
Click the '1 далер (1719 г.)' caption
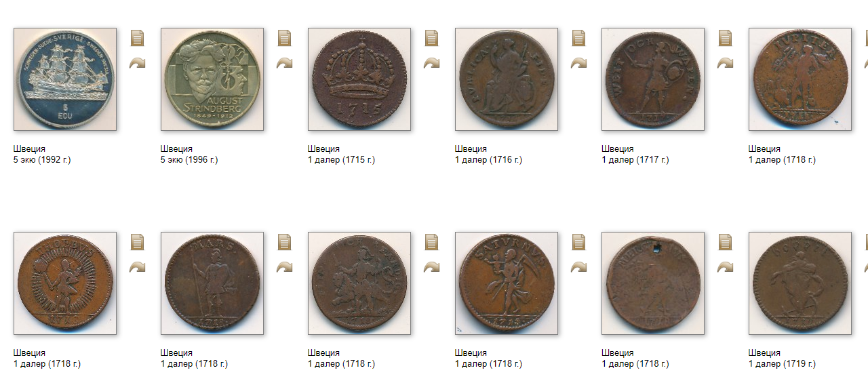coord(782,364)
